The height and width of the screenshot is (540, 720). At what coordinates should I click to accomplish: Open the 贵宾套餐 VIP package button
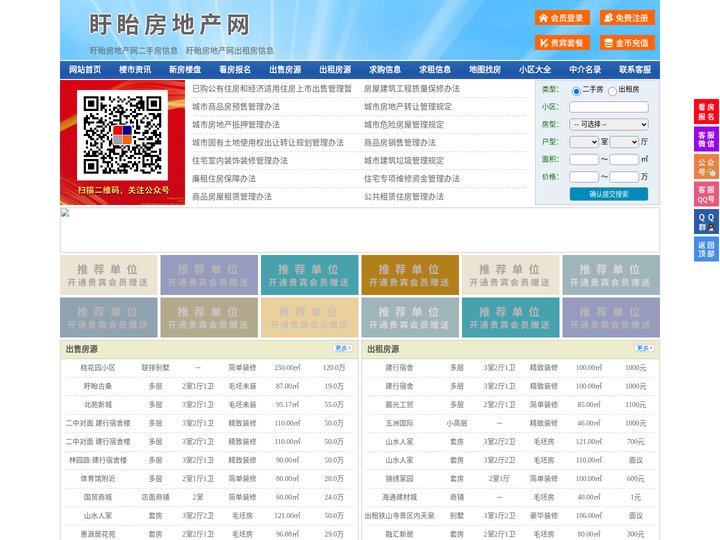pyautogui.click(x=562, y=43)
